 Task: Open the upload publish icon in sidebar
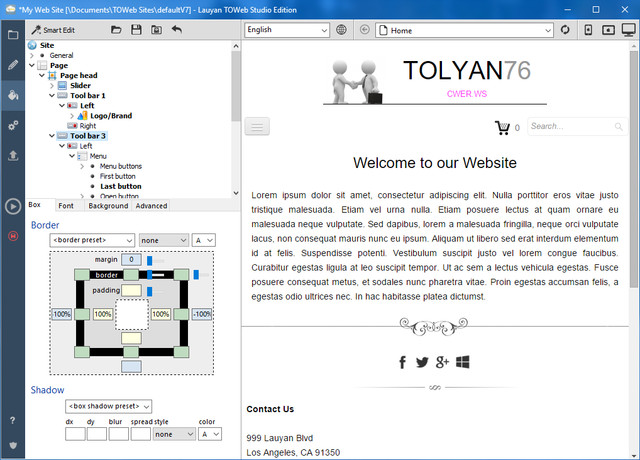13,155
